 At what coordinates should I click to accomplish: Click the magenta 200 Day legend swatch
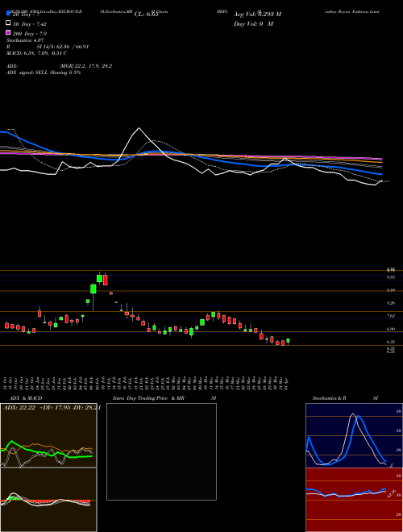point(8,32)
